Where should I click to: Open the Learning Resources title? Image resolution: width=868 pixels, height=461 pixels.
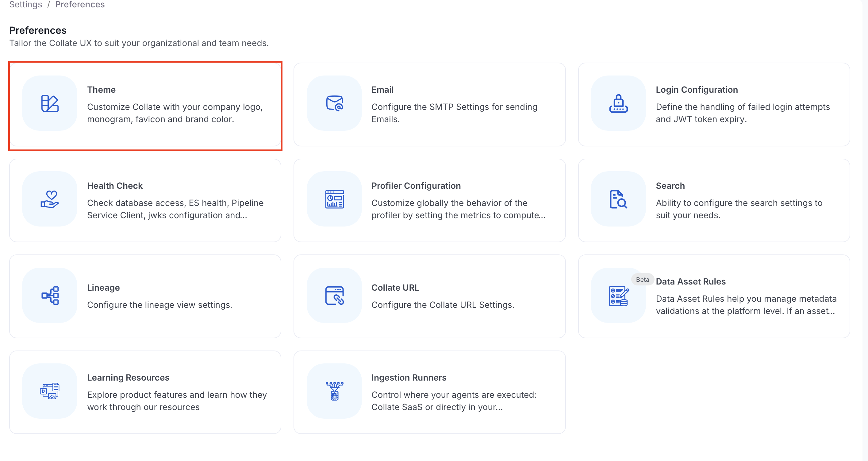click(129, 378)
